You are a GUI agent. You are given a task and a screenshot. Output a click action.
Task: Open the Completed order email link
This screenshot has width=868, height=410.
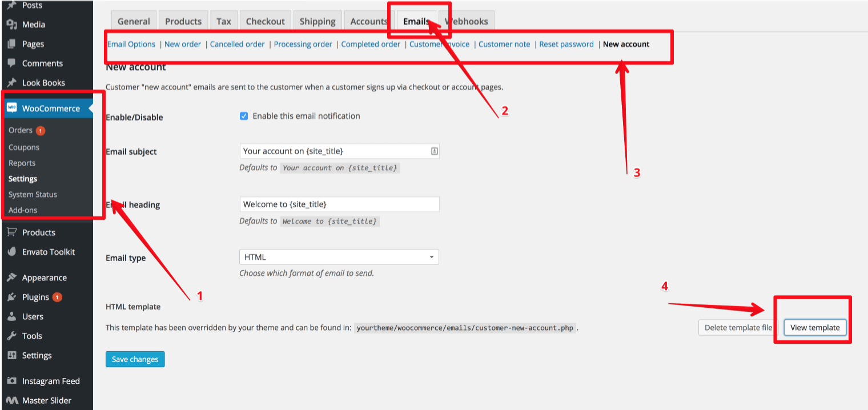[x=371, y=44]
